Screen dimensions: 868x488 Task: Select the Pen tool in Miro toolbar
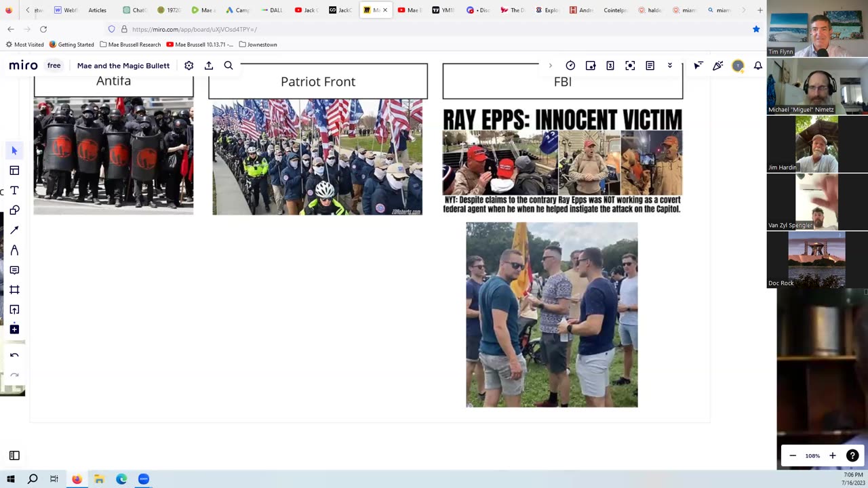(14, 250)
